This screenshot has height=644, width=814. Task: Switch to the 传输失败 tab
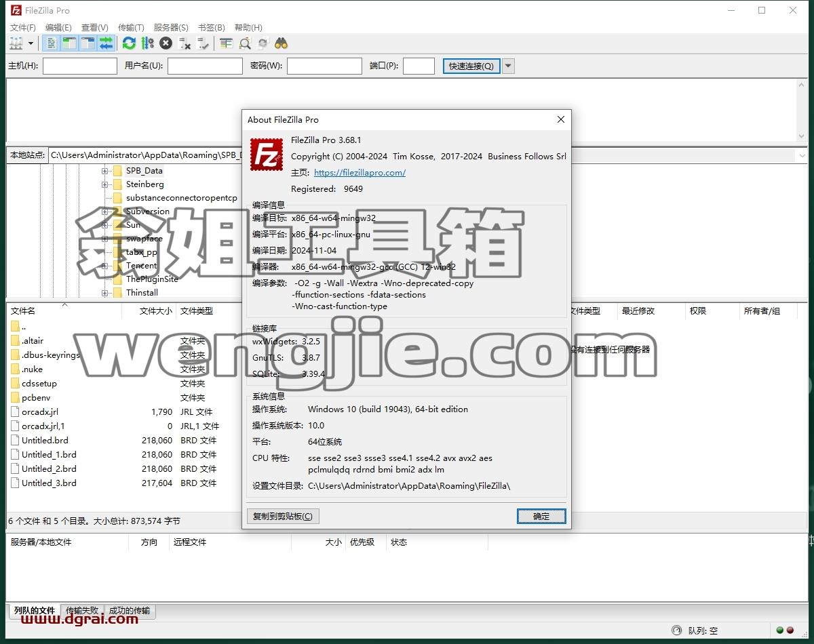click(82, 610)
